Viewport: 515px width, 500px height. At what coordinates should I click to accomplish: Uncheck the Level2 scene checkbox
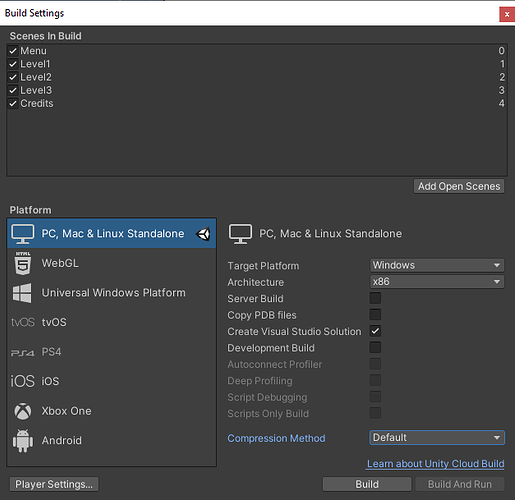[13, 77]
